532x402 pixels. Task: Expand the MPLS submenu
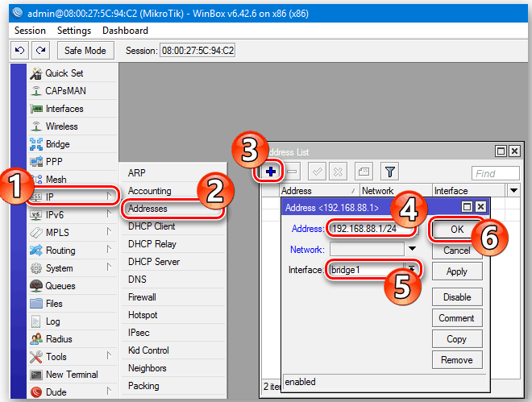[109, 231]
